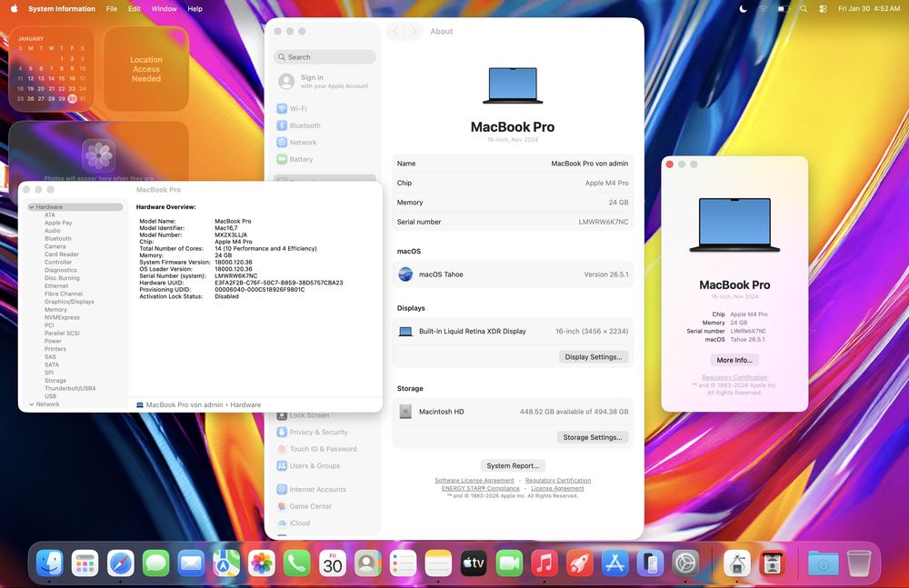This screenshot has width=909, height=588.
Task: Collapse the Hardware section in System Information
Action: click(31, 207)
